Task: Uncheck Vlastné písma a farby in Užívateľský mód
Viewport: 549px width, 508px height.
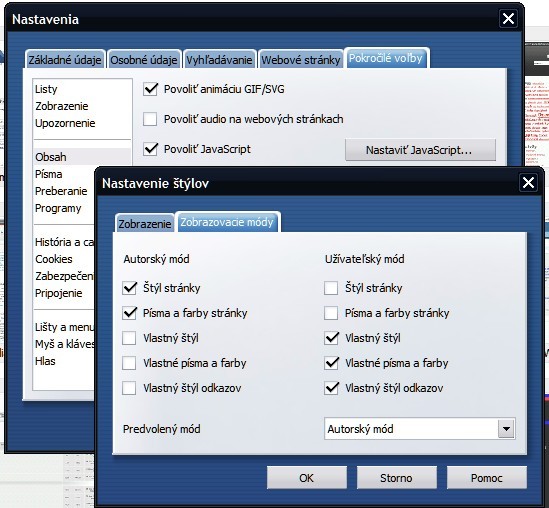Action: 331,363
